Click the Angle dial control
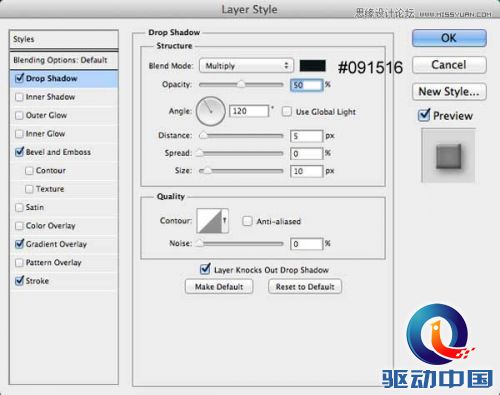This screenshot has height=395, width=500. click(x=211, y=111)
